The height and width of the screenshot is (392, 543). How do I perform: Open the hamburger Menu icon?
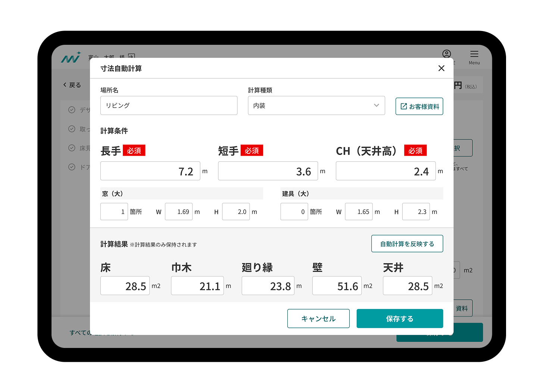474,54
